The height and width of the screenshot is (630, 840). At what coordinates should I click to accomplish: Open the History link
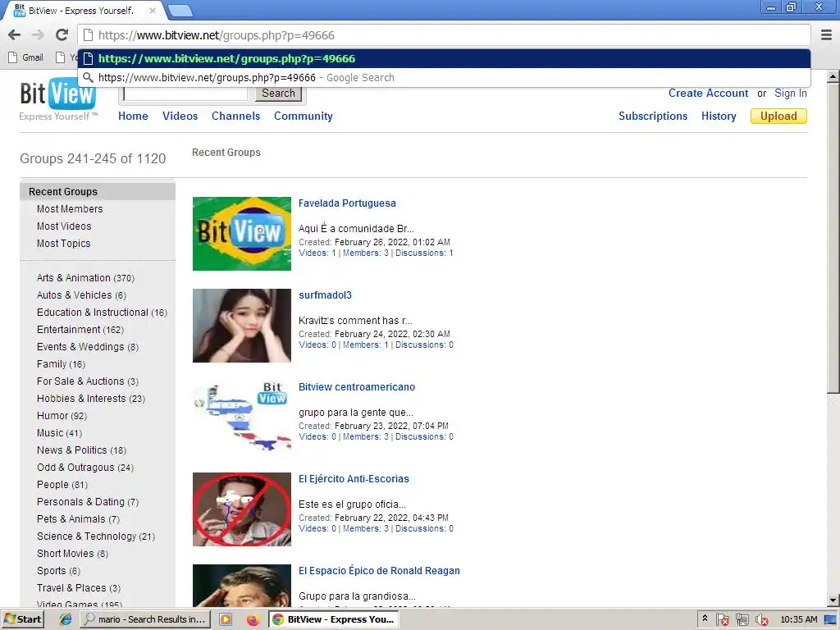point(719,116)
